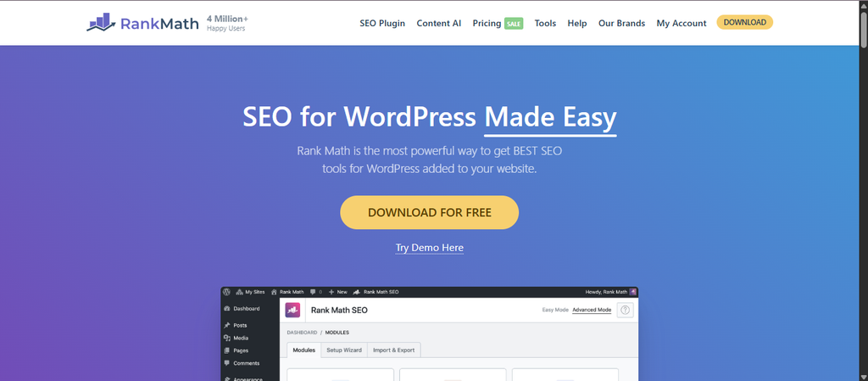Viewport: 868px width, 381px height.
Task: Open the Help menu
Action: [577, 23]
